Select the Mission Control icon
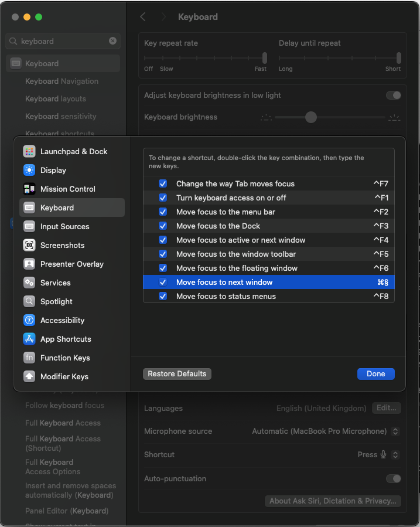The image size is (420, 527). pos(29,189)
